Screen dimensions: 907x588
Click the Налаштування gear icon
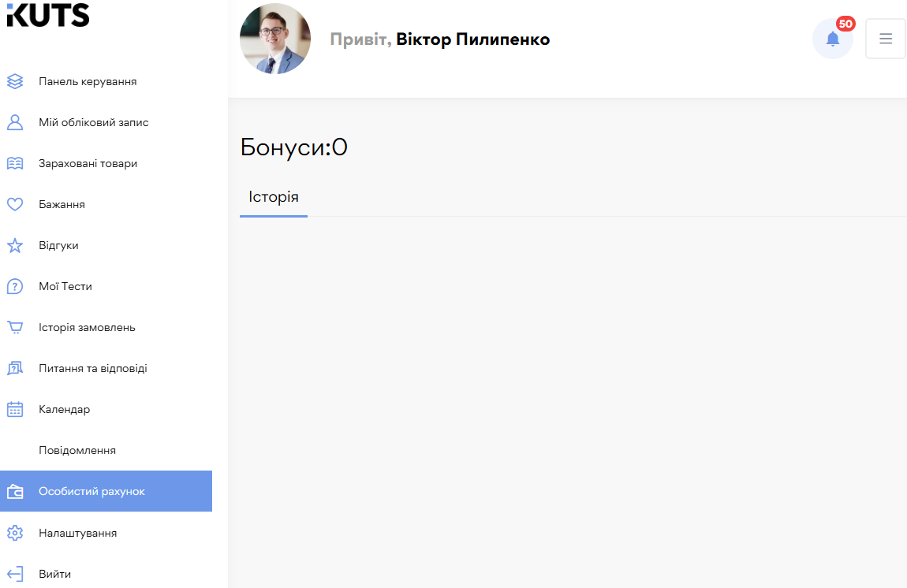click(x=15, y=533)
